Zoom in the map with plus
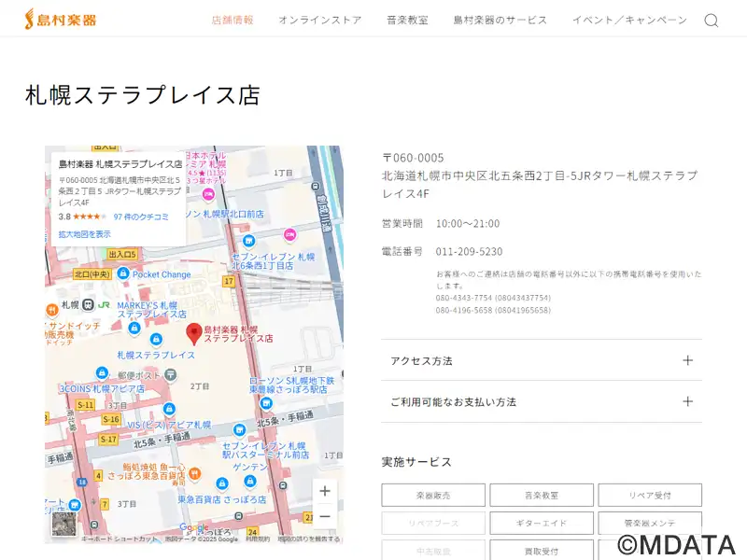Viewport: 747px width, 560px height. (x=325, y=491)
